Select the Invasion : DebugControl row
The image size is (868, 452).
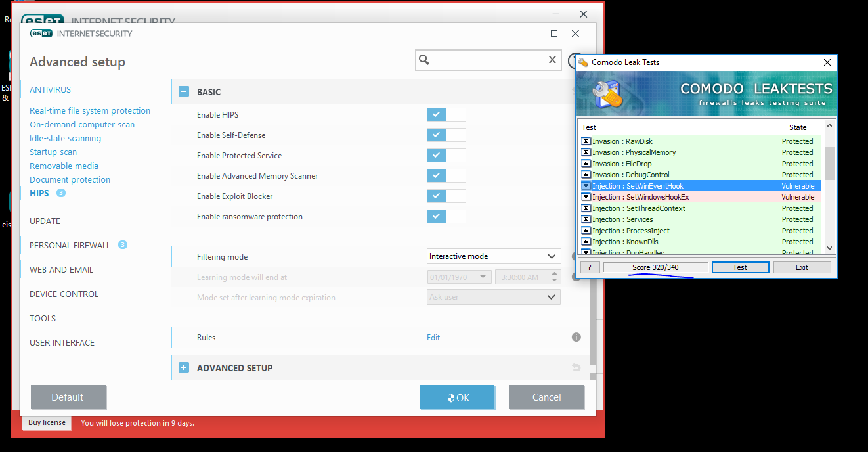pos(700,175)
